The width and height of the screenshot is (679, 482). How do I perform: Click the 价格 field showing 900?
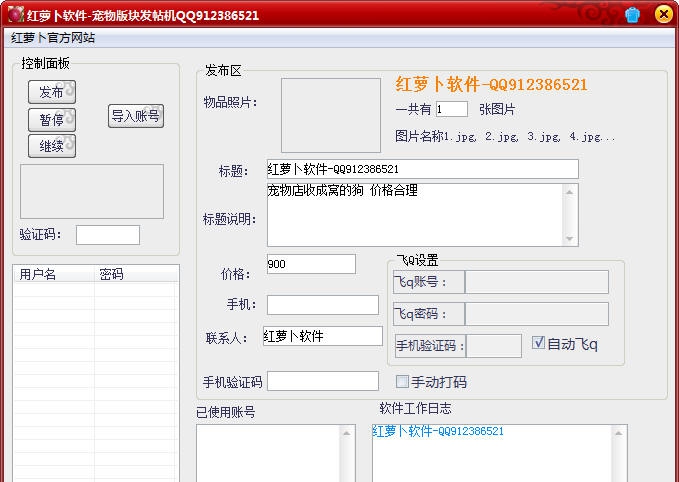click(x=311, y=264)
